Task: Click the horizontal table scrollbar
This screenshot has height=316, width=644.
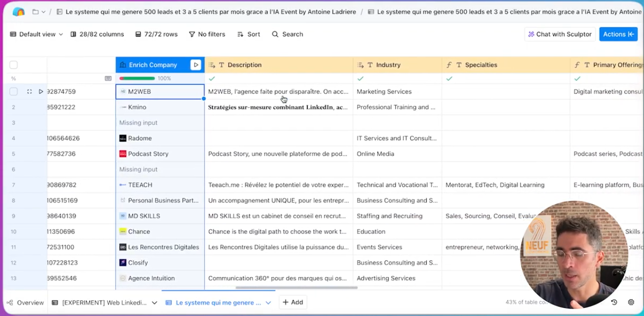Action: point(296,287)
